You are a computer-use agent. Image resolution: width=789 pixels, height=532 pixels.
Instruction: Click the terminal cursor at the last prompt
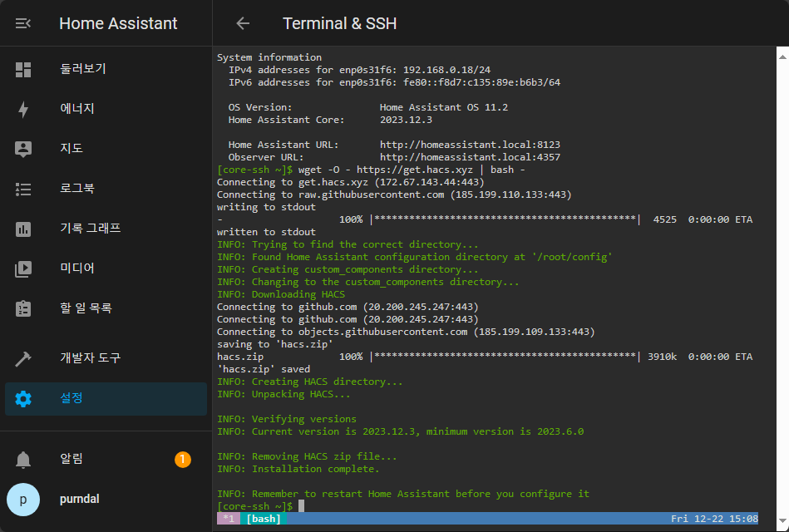point(302,506)
